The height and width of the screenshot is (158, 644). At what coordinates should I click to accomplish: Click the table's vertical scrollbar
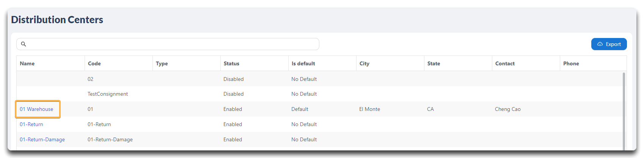coord(624,110)
